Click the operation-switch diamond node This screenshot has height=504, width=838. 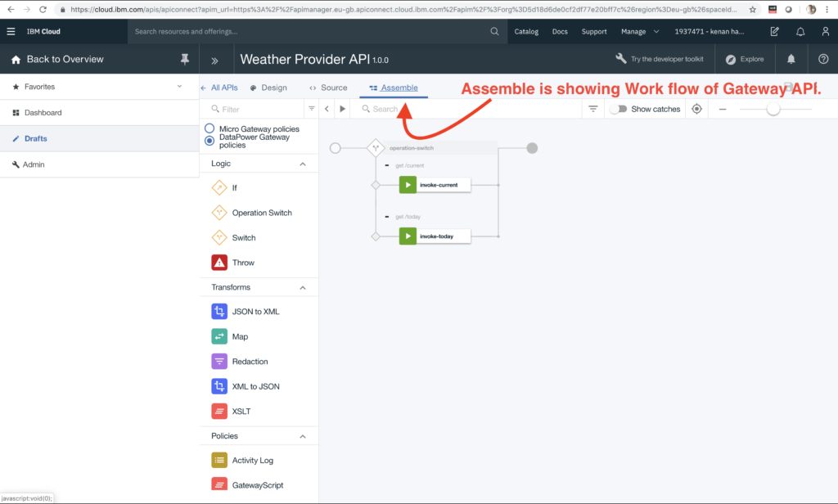[x=376, y=148]
